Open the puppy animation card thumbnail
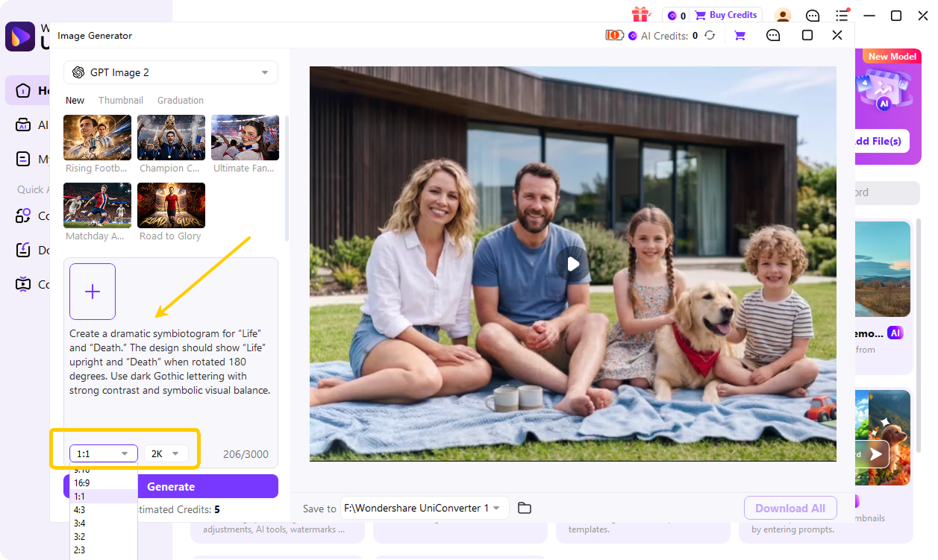This screenshot has height=560, width=938. click(x=883, y=438)
